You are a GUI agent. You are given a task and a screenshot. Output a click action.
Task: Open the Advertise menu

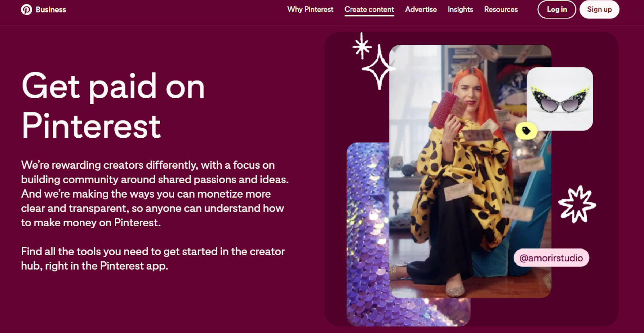coord(421,9)
